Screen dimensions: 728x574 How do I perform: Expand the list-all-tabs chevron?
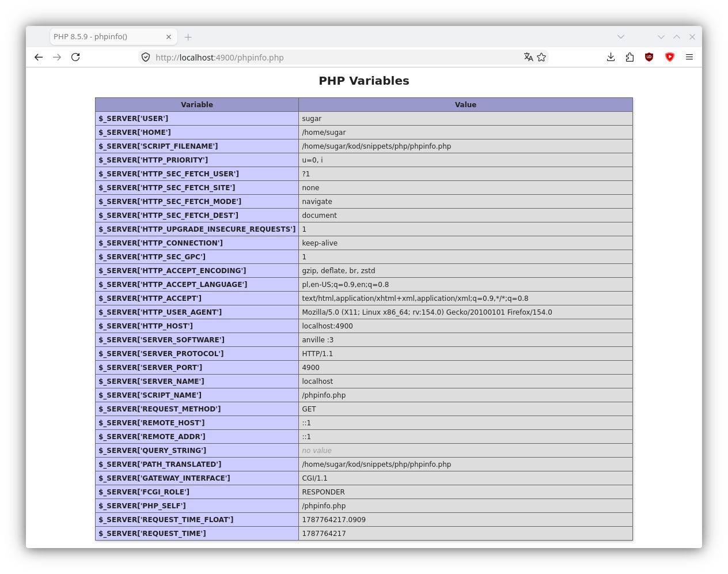click(x=621, y=37)
